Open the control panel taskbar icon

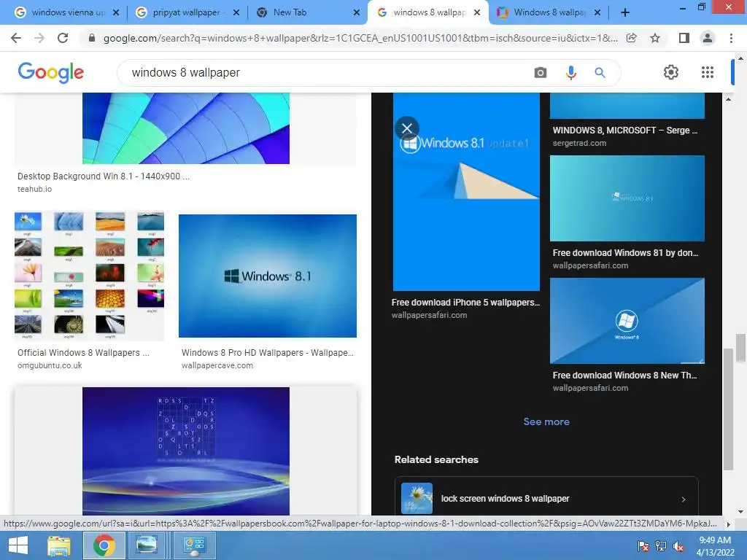coord(194,545)
